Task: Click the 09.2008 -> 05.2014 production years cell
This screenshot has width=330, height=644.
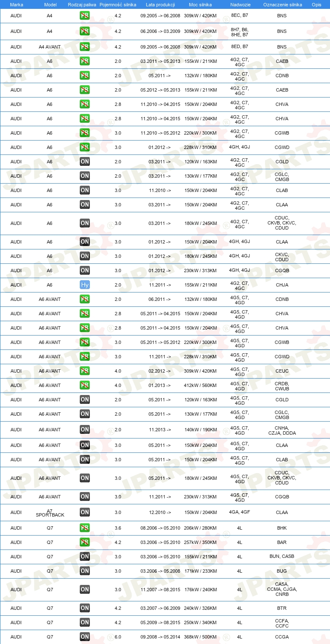Action: [160, 637]
